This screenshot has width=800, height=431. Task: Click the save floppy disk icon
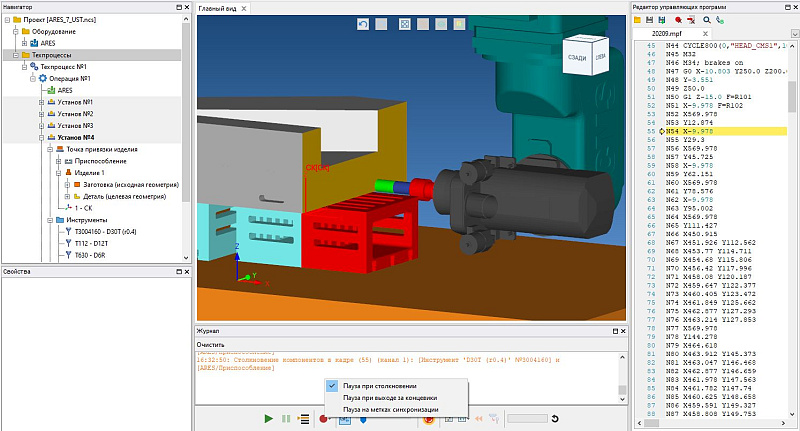click(x=649, y=19)
